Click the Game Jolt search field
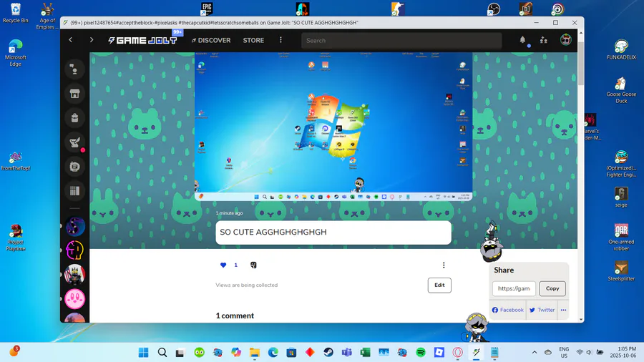This screenshot has width=644, height=362. 401,40
